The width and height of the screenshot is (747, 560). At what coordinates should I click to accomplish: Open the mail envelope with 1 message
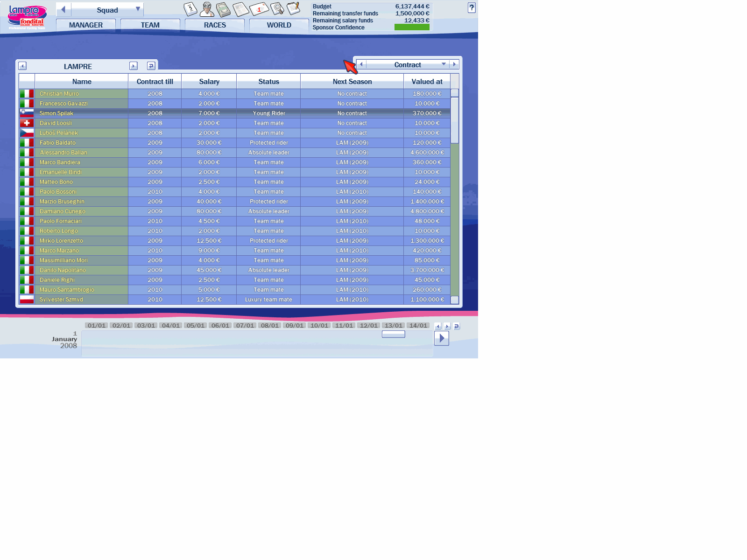(x=259, y=9)
